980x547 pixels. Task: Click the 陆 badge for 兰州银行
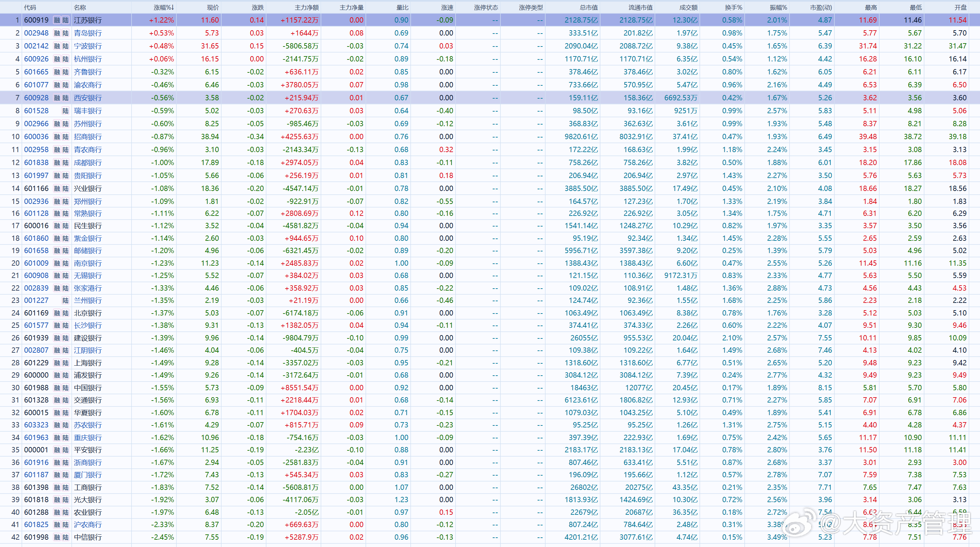[x=65, y=300]
